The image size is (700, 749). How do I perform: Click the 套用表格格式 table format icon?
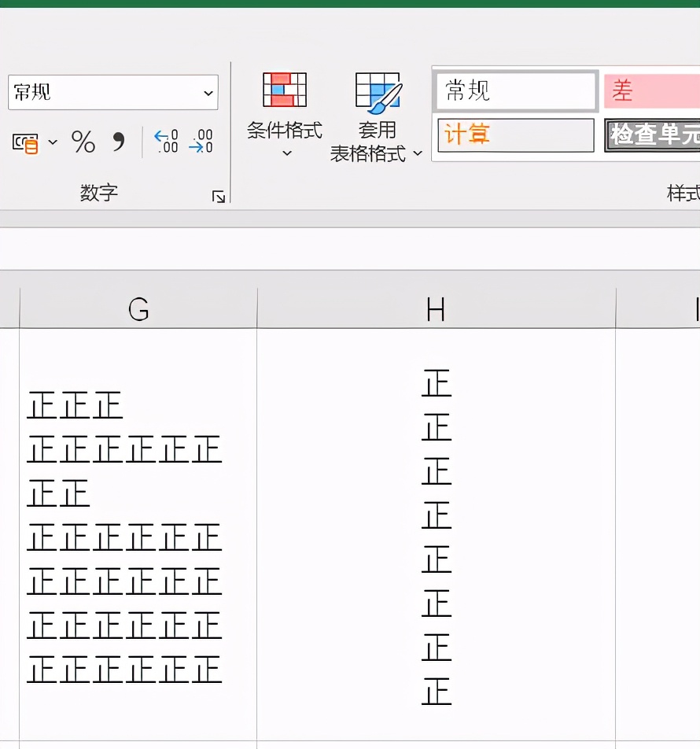coord(378,90)
